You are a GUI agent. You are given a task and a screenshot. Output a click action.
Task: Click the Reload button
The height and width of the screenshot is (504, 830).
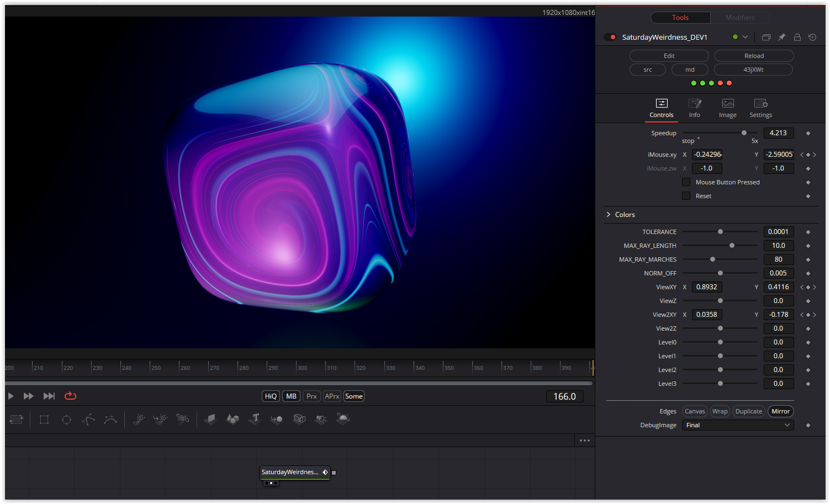pos(754,56)
